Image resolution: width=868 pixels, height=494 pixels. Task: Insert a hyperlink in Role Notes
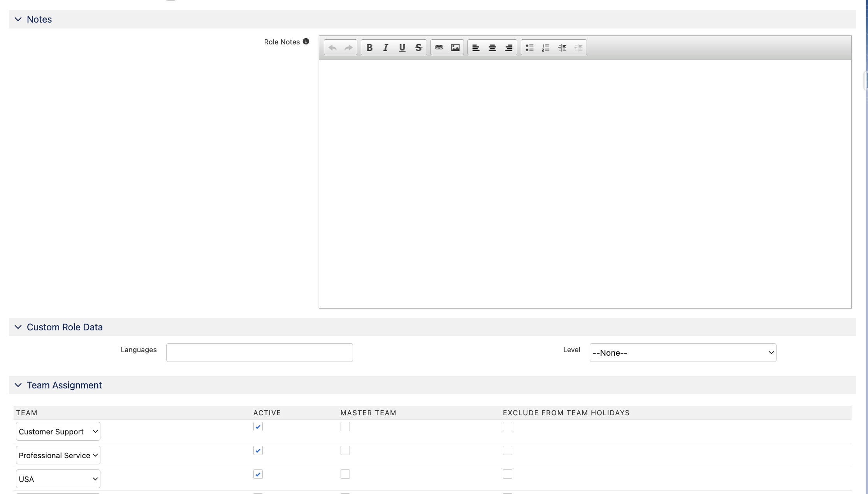click(x=439, y=48)
